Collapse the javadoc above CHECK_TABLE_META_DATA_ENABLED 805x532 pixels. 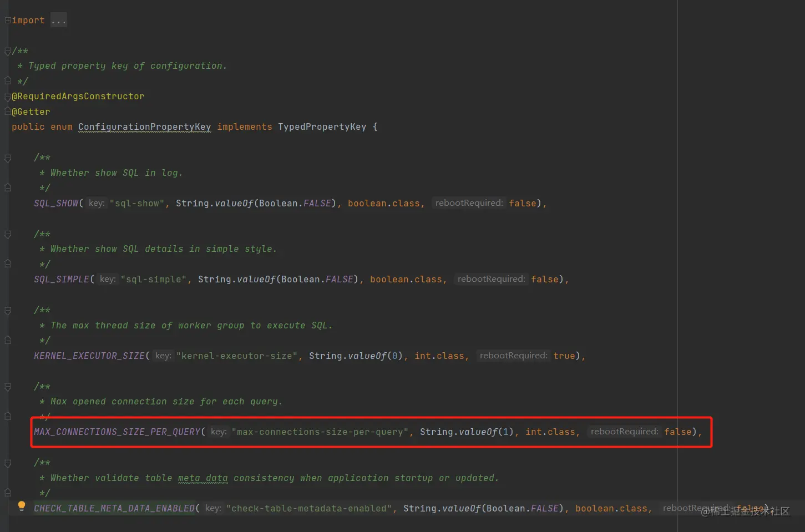click(8, 463)
